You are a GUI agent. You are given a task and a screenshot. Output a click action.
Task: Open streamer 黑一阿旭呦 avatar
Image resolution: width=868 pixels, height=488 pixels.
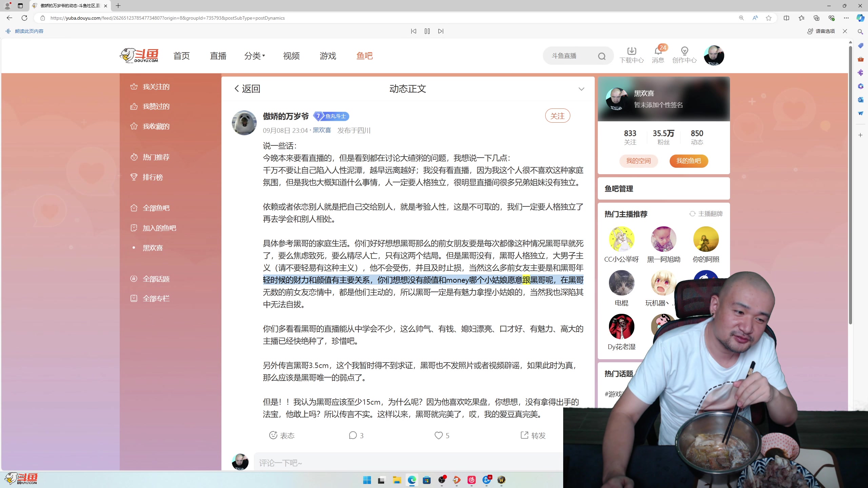[664, 239]
